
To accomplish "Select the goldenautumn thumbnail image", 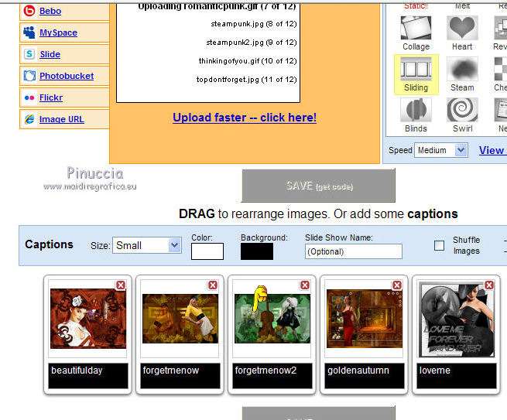I will point(365,319).
